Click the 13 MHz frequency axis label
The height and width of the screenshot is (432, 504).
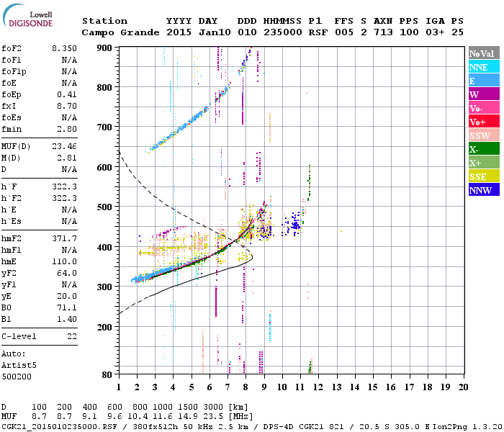[x=336, y=387]
